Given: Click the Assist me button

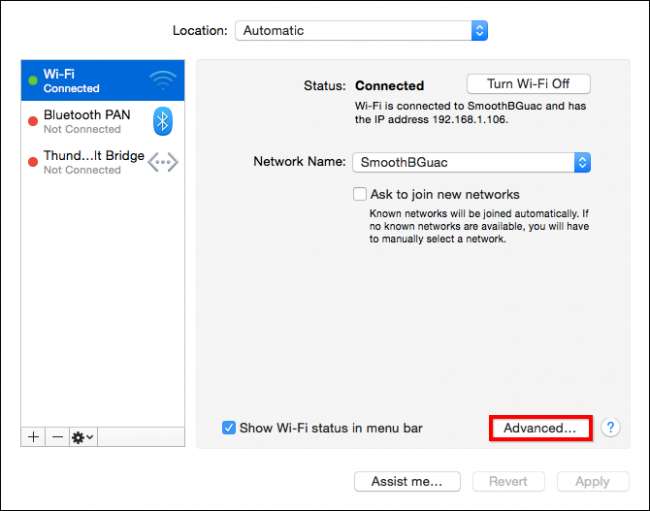Looking at the screenshot, I should [x=407, y=481].
